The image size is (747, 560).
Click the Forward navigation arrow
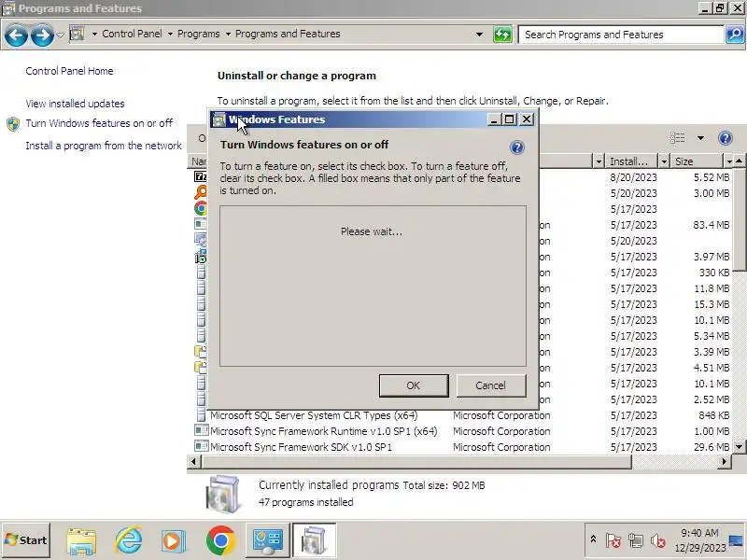[x=42, y=35]
